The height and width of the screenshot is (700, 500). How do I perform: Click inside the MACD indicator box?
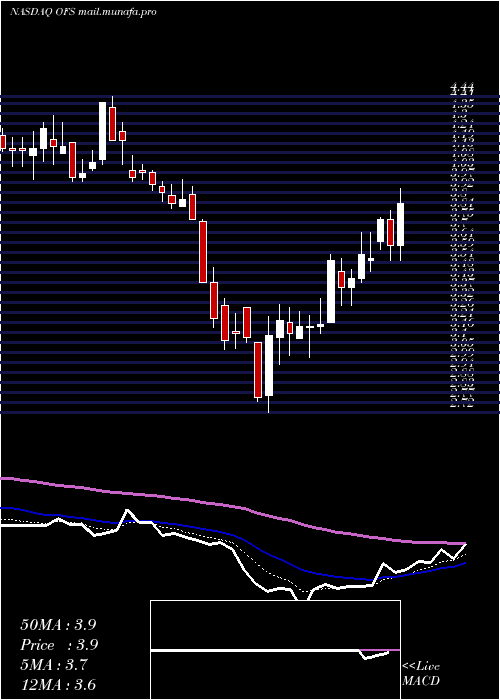(x=275, y=650)
